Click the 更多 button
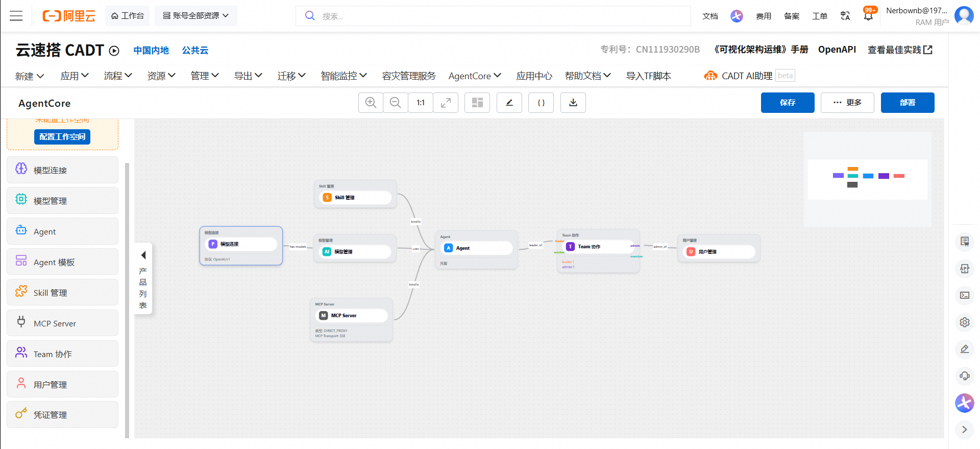The image size is (980, 449). click(x=847, y=103)
